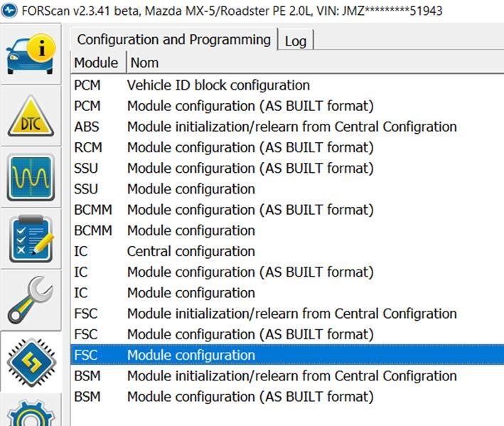This screenshot has width=504, height=426.
Task: Select BSM Module initialization/relearn row
Action: coord(287,376)
